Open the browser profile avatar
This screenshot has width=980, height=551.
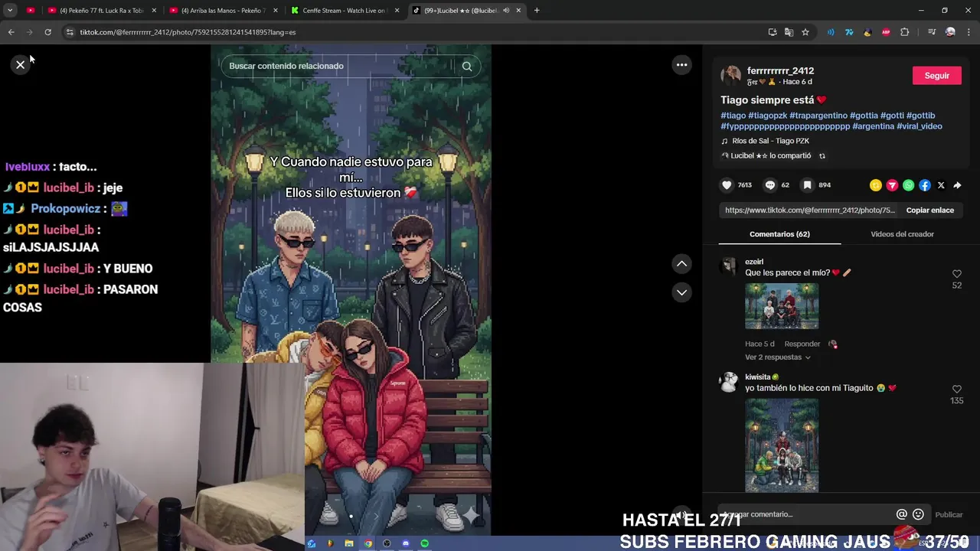(950, 32)
